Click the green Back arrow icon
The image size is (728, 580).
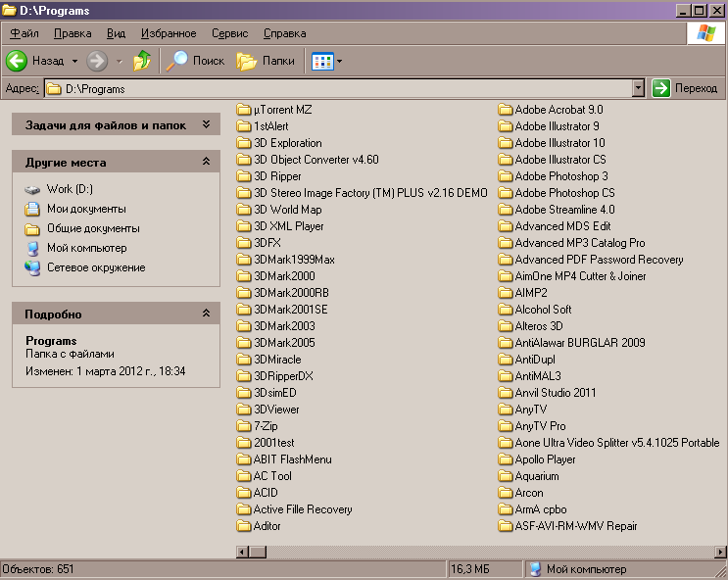(17, 61)
